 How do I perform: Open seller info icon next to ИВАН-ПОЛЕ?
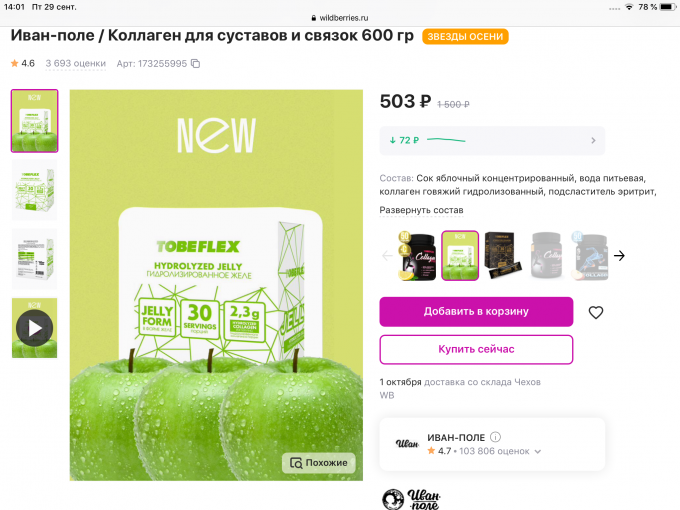[495, 437]
